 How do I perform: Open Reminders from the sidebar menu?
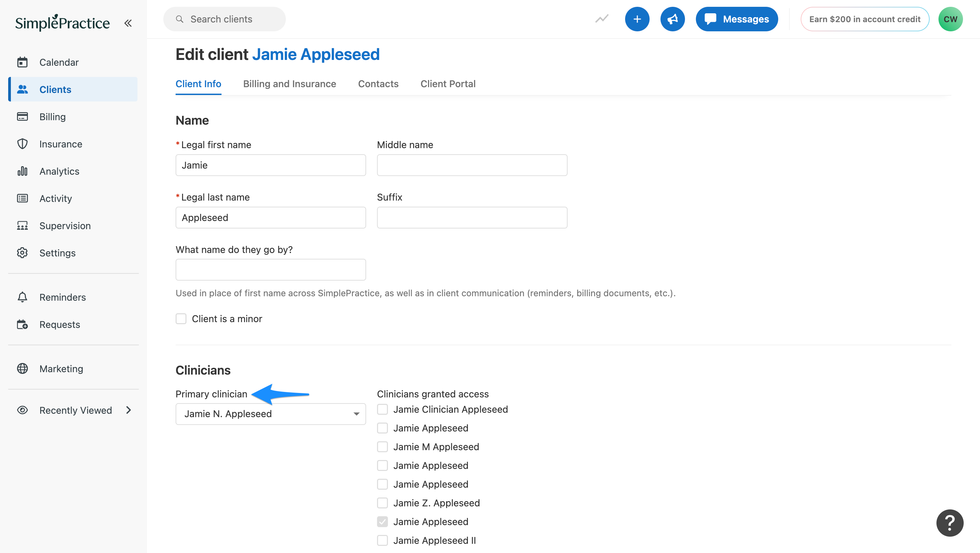(x=73, y=297)
